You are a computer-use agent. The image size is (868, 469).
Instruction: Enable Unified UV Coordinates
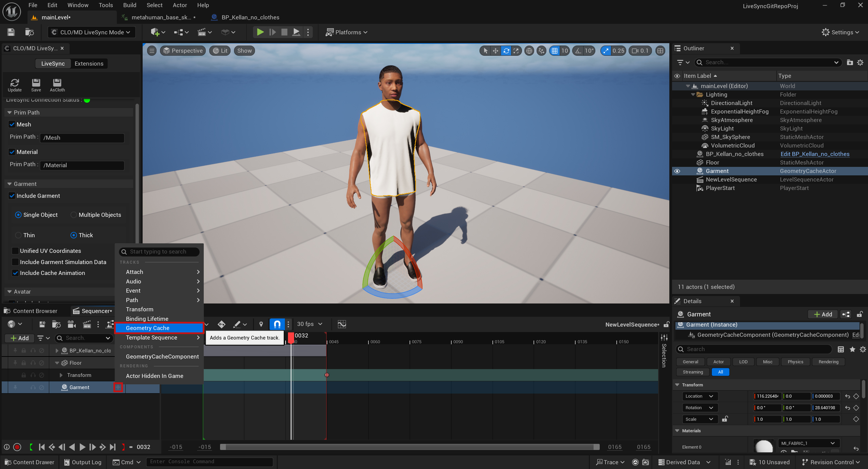click(x=15, y=251)
